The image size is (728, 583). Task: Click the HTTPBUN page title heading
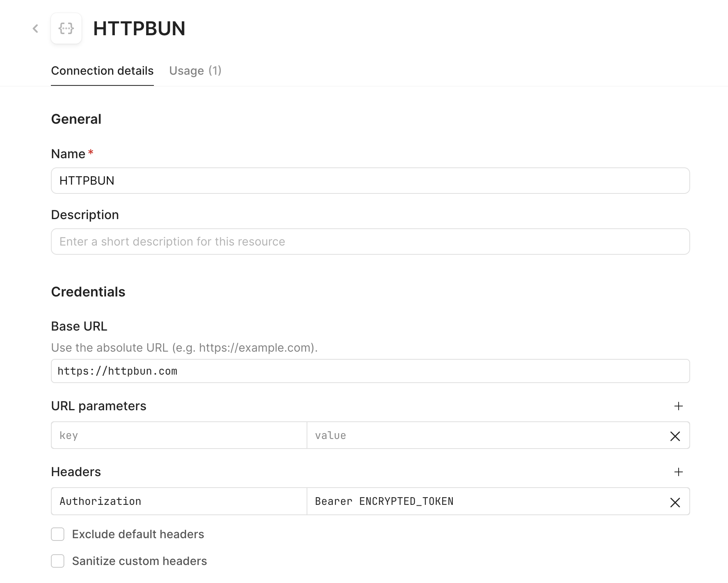pos(139,29)
